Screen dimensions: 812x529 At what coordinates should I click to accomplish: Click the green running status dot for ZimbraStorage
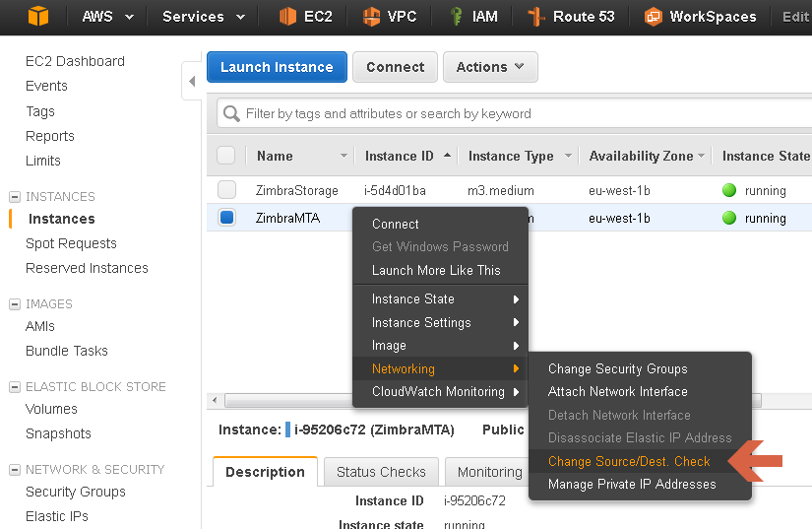[729, 191]
